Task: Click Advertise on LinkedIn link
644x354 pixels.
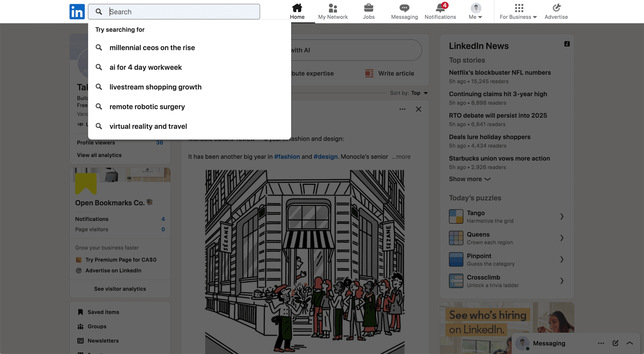Action: (x=113, y=271)
